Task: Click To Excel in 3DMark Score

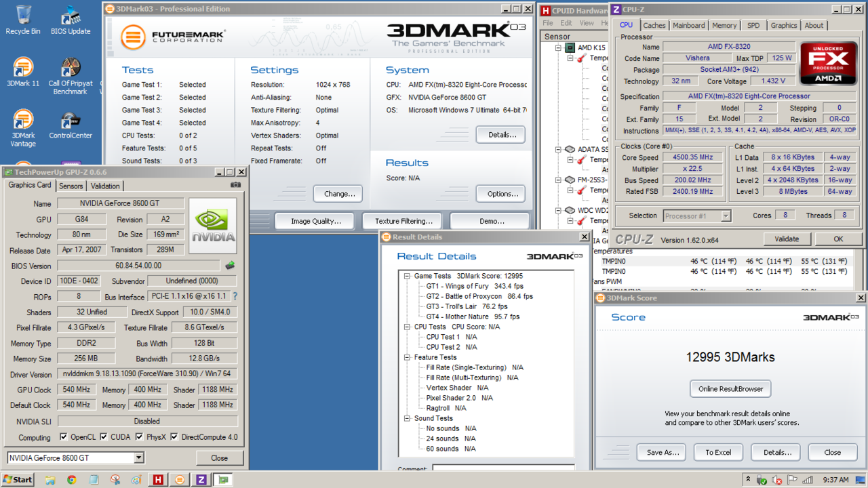Action: pos(718,452)
